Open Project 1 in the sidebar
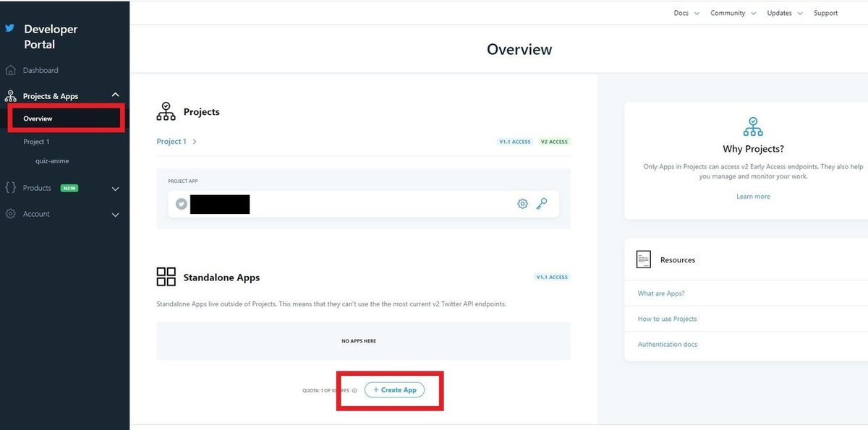The width and height of the screenshot is (868, 430). pos(36,142)
